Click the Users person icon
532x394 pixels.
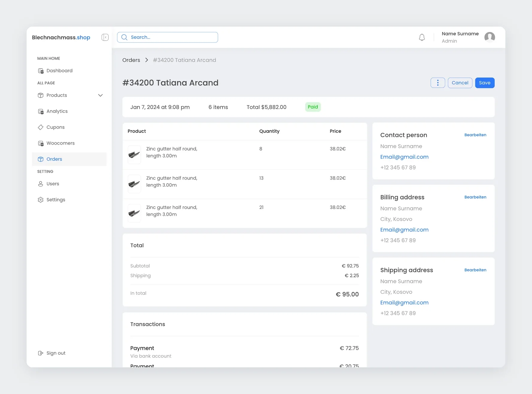[x=41, y=184]
